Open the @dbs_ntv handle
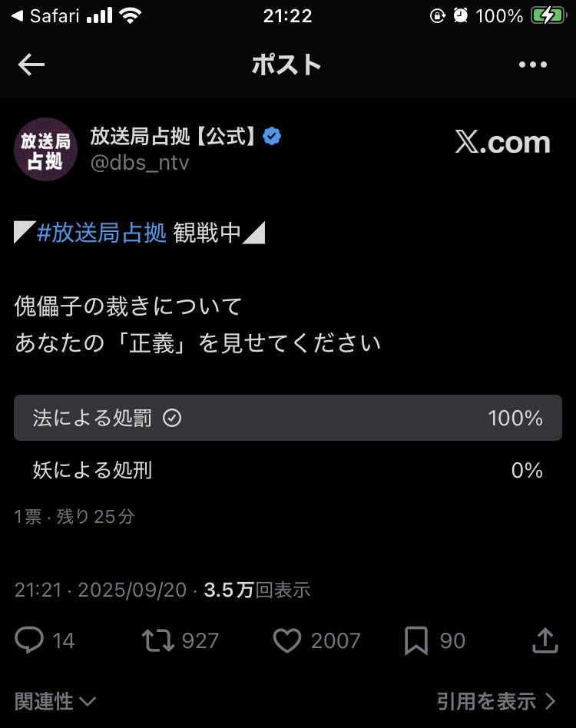 140,163
